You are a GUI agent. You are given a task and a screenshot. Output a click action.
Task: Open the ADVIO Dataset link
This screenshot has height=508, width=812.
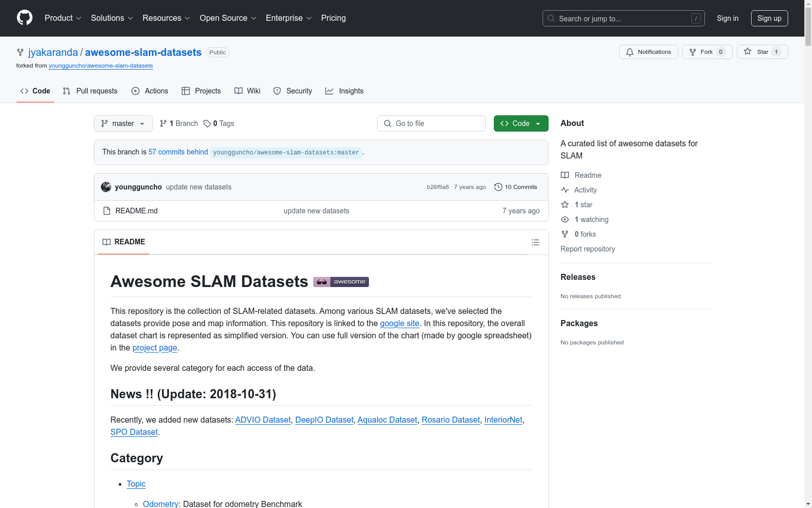(x=263, y=420)
